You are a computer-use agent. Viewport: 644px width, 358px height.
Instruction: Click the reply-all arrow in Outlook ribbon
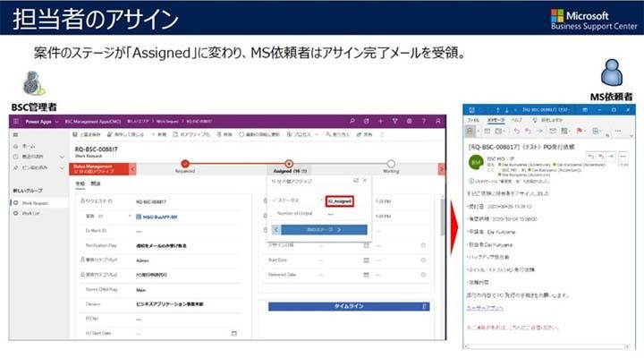point(528,131)
